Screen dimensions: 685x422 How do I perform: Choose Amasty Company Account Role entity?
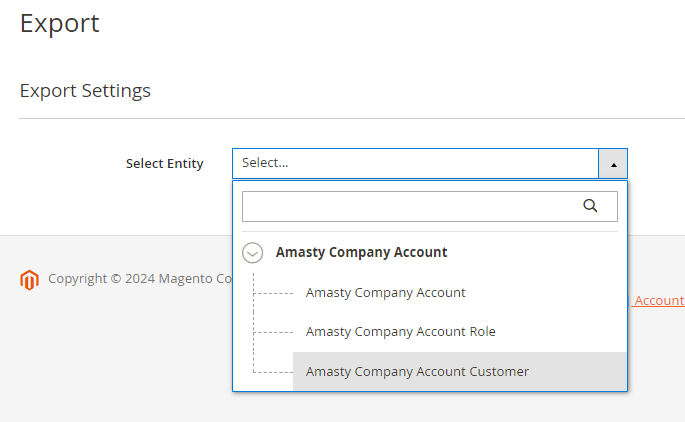[x=401, y=332]
